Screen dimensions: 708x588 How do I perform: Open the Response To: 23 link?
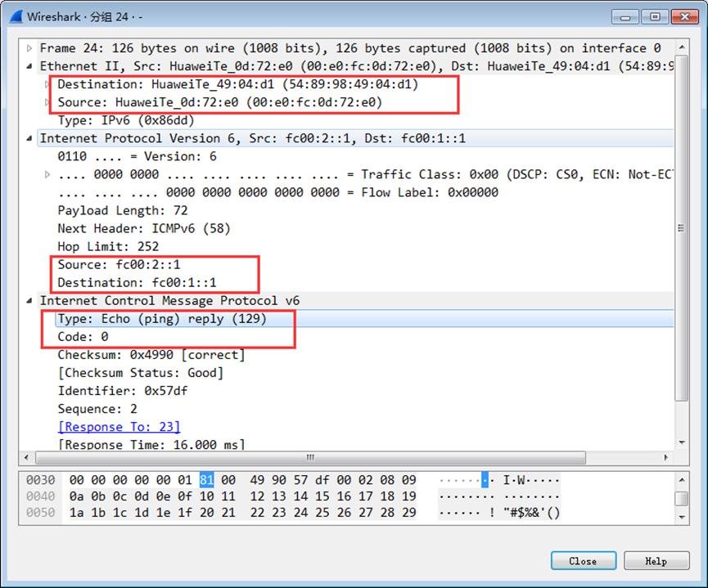coord(120,427)
